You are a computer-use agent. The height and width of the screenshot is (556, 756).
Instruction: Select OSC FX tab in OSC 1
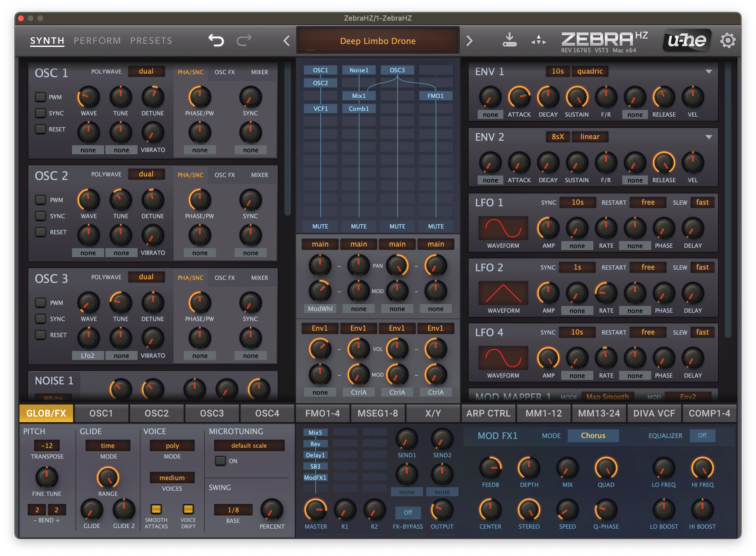tap(225, 72)
